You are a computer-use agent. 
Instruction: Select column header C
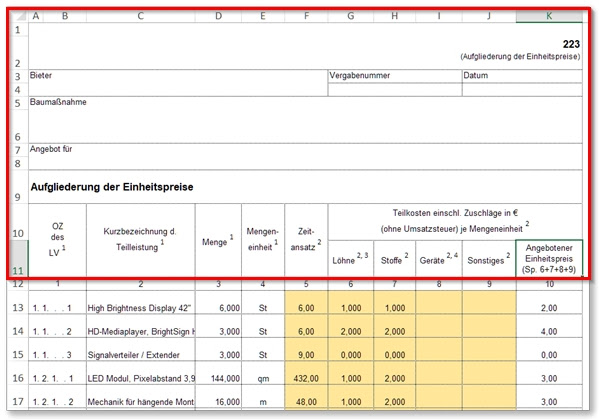tap(141, 16)
